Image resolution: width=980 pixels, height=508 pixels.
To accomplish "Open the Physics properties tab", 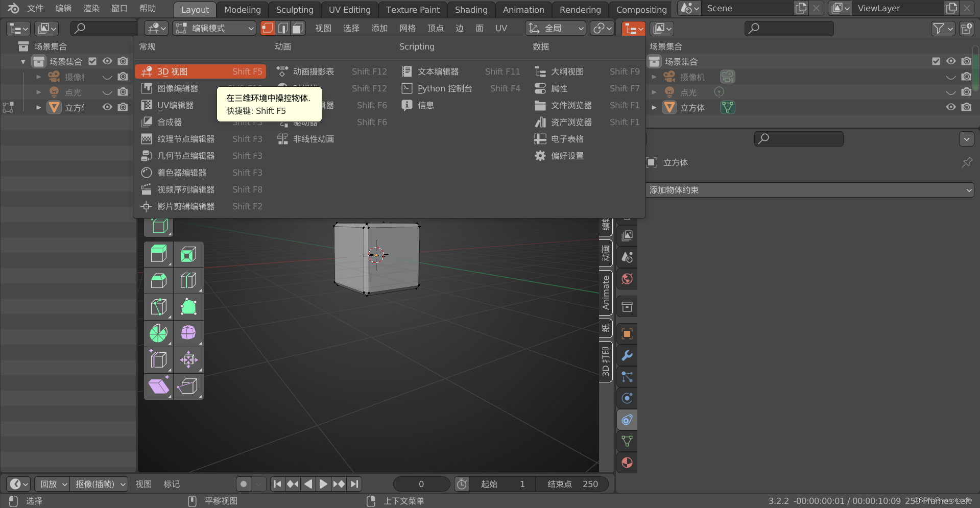I will 627,398.
